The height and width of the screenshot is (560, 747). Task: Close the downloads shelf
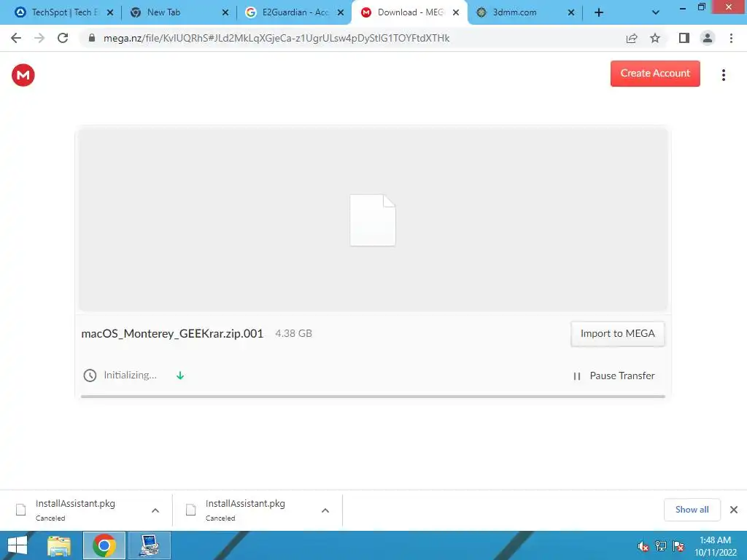[x=734, y=510]
